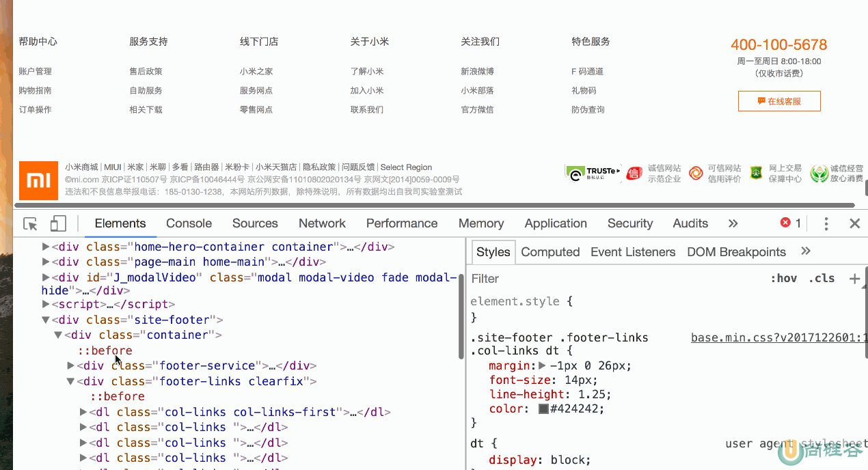Click the 新浪微博 footer link
The image size is (868, 470).
pos(477,71)
